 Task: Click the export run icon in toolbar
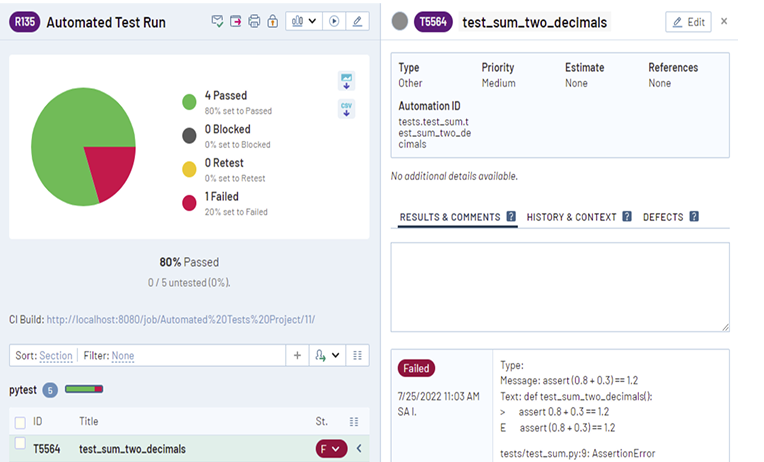click(x=236, y=21)
